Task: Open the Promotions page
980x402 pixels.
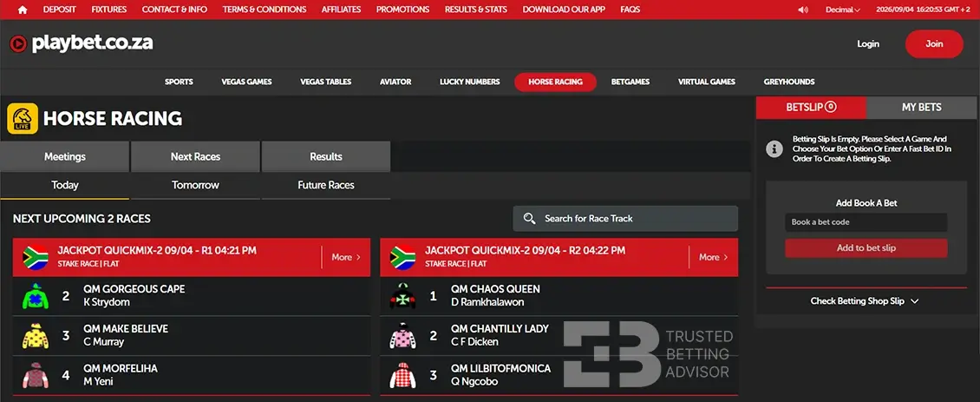Action: coord(402,10)
